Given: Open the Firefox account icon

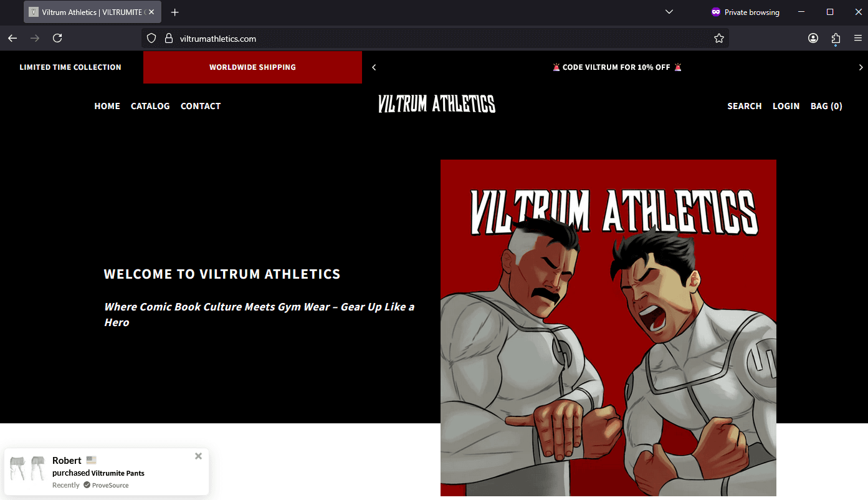Looking at the screenshot, I should tap(813, 38).
